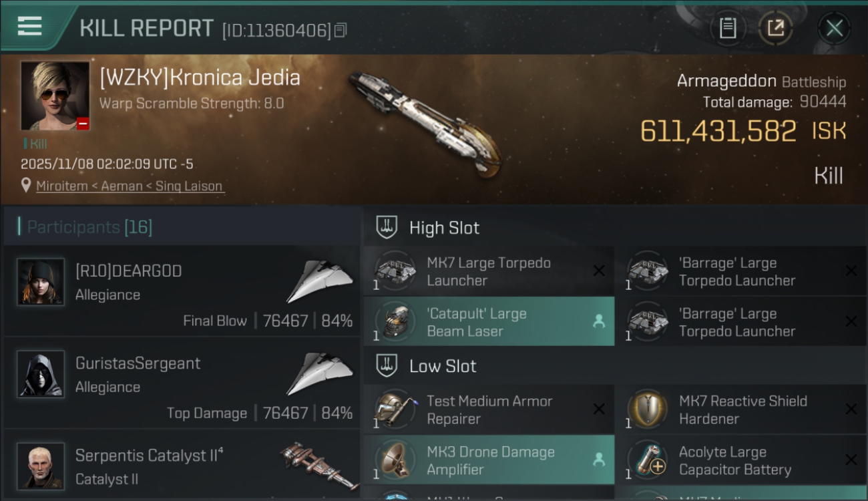Select the GuristasSergeant participant row
Viewport: 868px width, 501px height.
182,383
